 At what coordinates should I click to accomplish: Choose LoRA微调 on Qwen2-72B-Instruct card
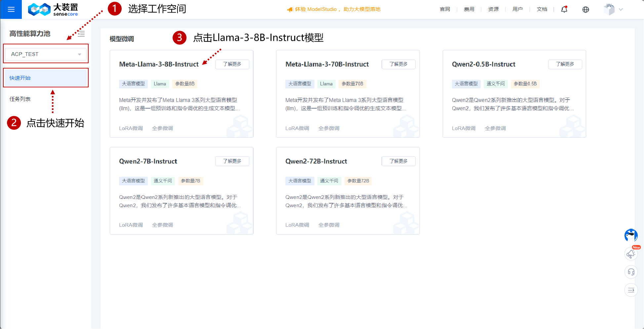tap(297, 225)
